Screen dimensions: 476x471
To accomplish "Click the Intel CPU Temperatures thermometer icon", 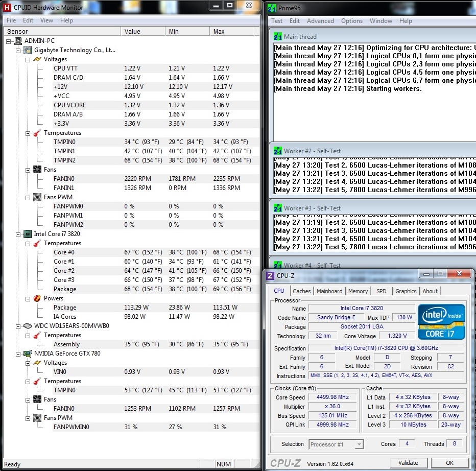I will (x=37, y=243).
